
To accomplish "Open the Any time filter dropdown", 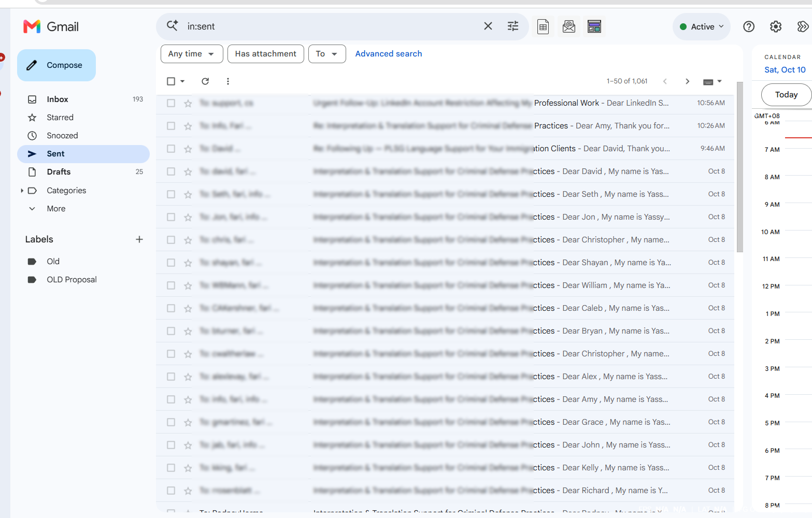I will click(x=192, y=54).
